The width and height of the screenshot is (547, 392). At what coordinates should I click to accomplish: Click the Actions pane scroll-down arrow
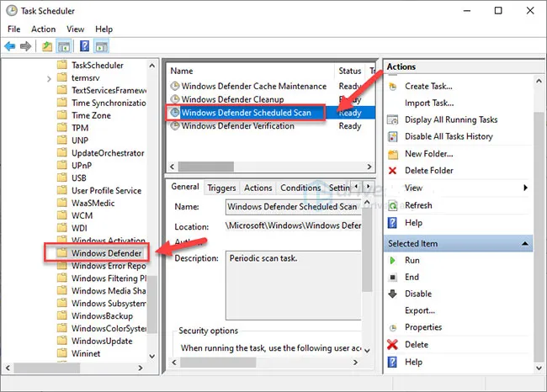[539, 368]
